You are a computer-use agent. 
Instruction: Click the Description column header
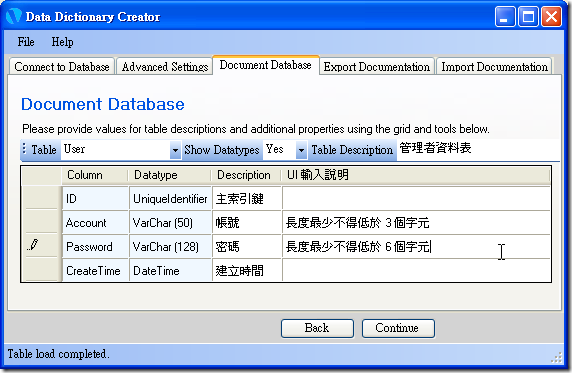(247, 175)
